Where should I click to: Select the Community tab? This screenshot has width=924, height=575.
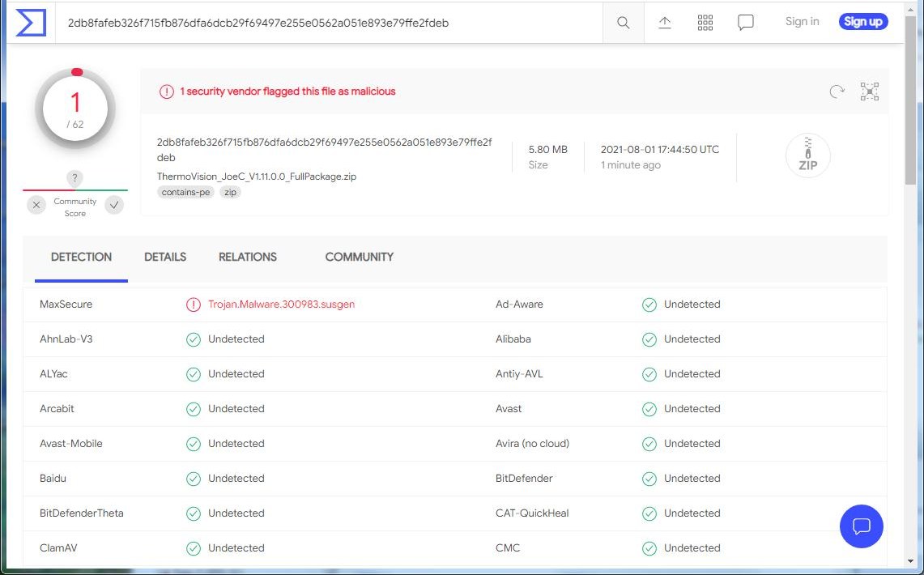point(359,257)
